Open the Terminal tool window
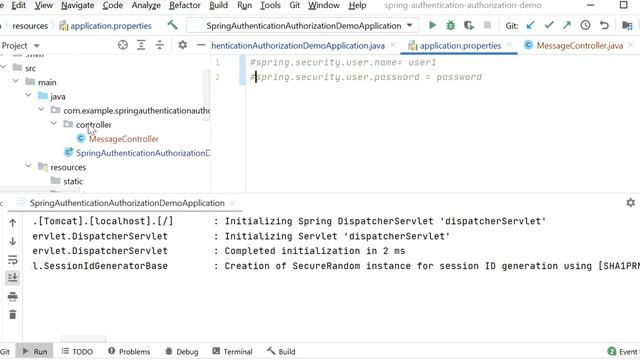640x360 pixels. pos(232,351)
